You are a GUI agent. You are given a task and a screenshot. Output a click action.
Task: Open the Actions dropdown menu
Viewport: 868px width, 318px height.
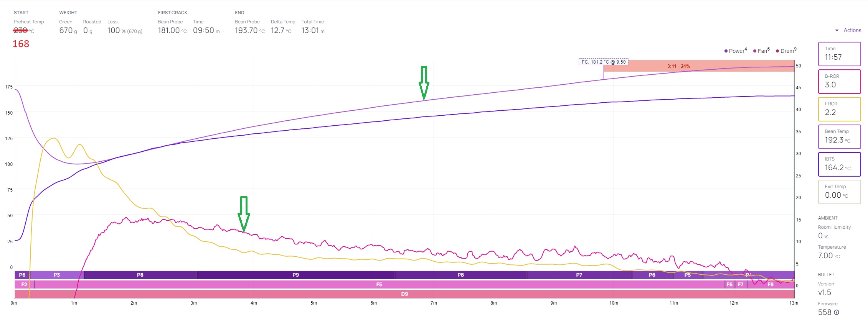click(x=852, y=30)
